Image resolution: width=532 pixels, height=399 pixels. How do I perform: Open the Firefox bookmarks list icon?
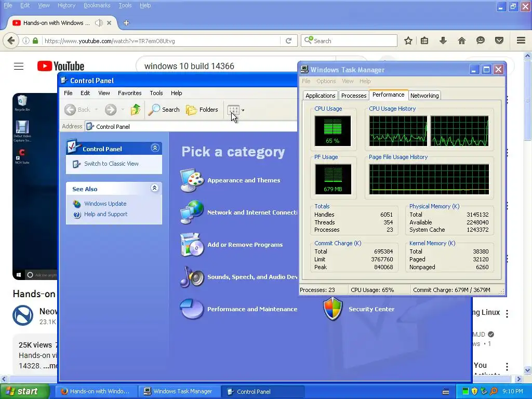[424, 41]
